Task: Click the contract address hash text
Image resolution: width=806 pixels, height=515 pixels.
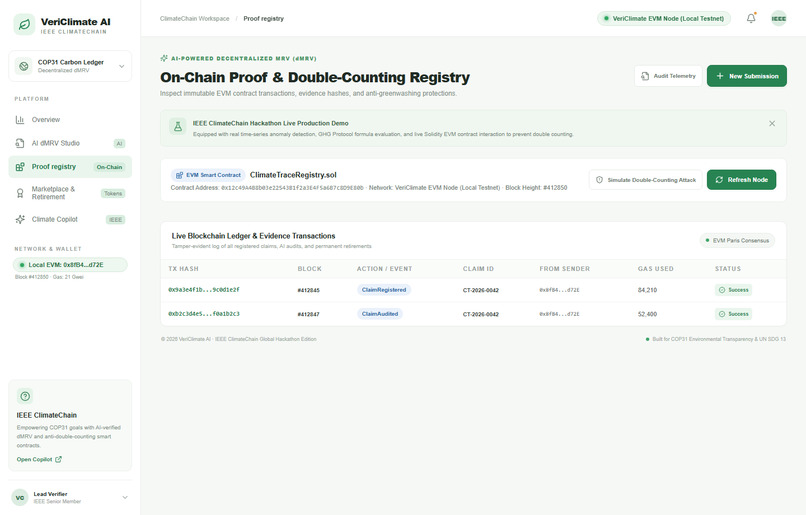Action: (x=292, y=188)
